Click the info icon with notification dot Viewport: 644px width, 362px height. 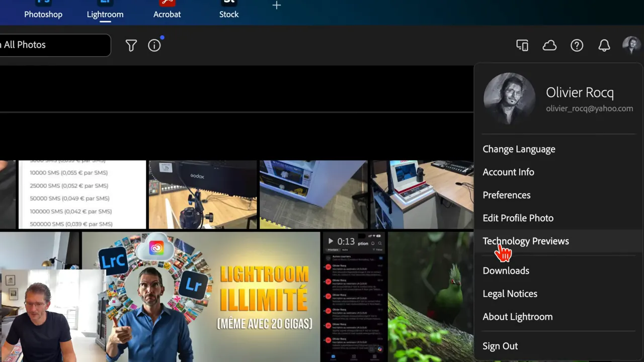pos(154,45)
